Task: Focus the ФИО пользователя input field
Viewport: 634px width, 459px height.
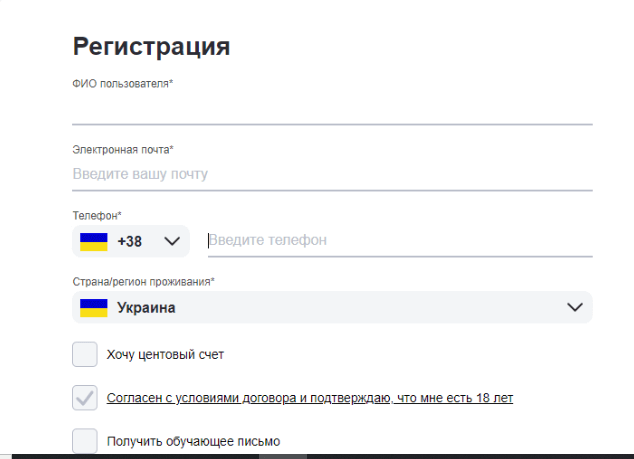Action: tap(332, 108)
